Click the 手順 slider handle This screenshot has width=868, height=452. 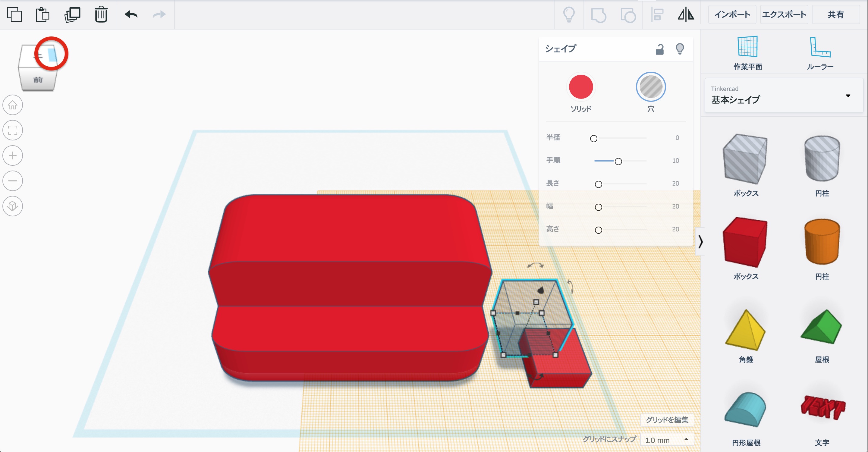[x=618, y=161]
